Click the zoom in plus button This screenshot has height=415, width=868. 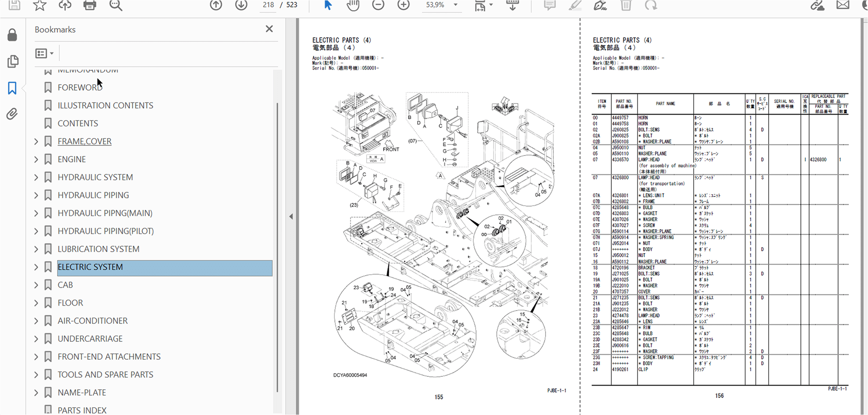[403, 5]
